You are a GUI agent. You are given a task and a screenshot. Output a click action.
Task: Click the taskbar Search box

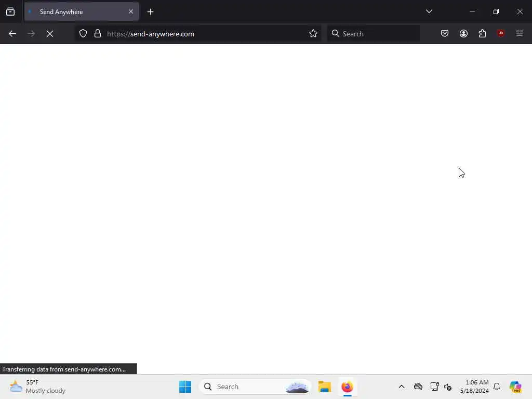(x=255, y=387)
